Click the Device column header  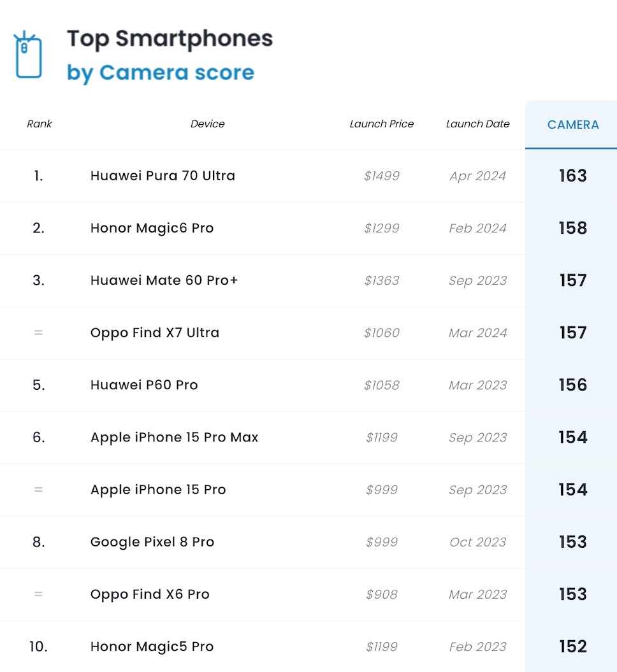coord(207,124)
